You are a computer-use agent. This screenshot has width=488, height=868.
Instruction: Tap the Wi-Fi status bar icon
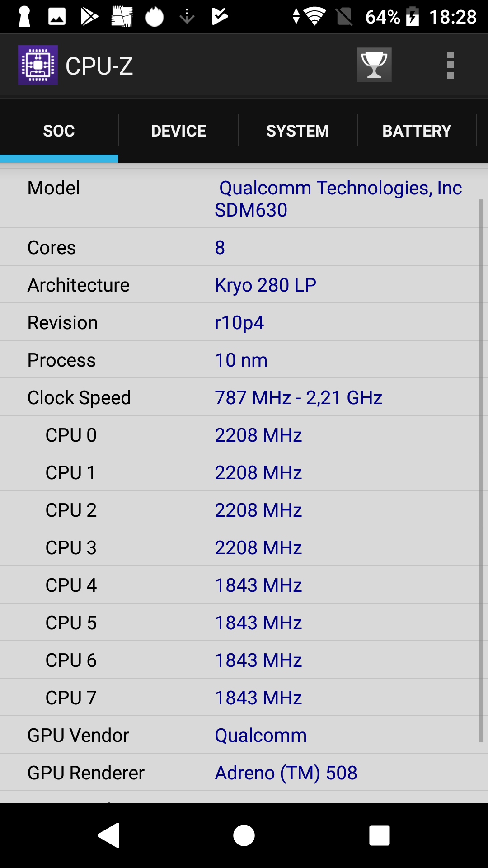pyautogui.click(x=315, y=17)
